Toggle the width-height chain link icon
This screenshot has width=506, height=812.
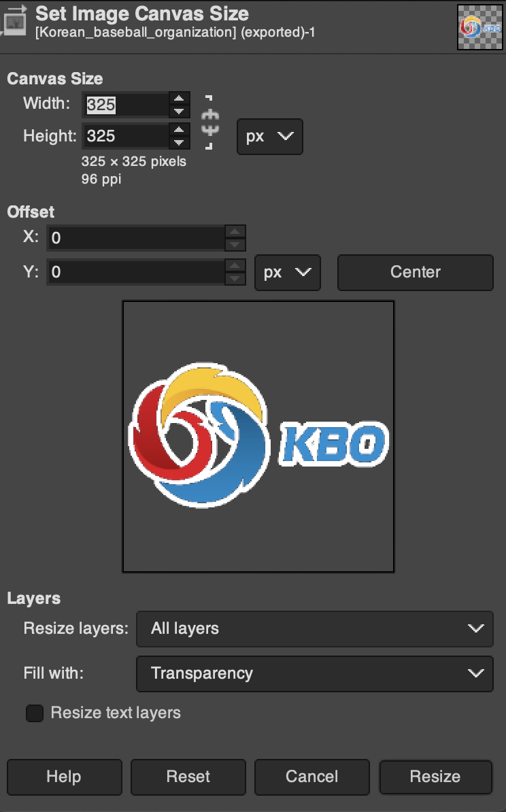209,122
